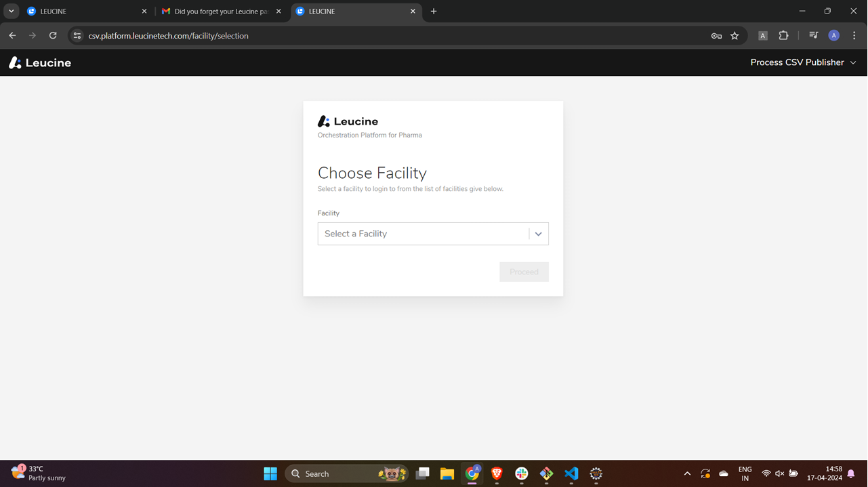Click the Leucine logo in the header
Viewport: 868px width, 487px height.
(40, 63)
